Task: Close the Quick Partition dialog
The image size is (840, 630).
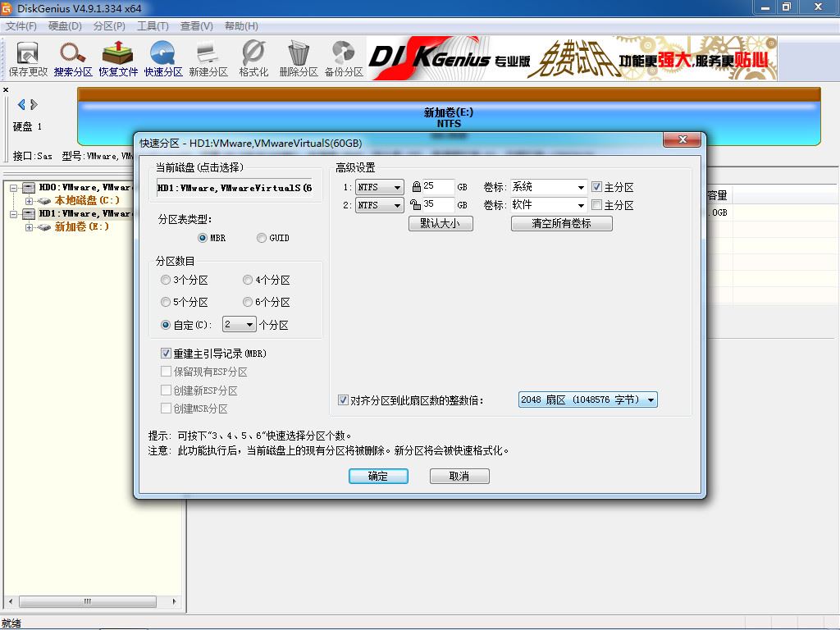Action: coord(682,139)
